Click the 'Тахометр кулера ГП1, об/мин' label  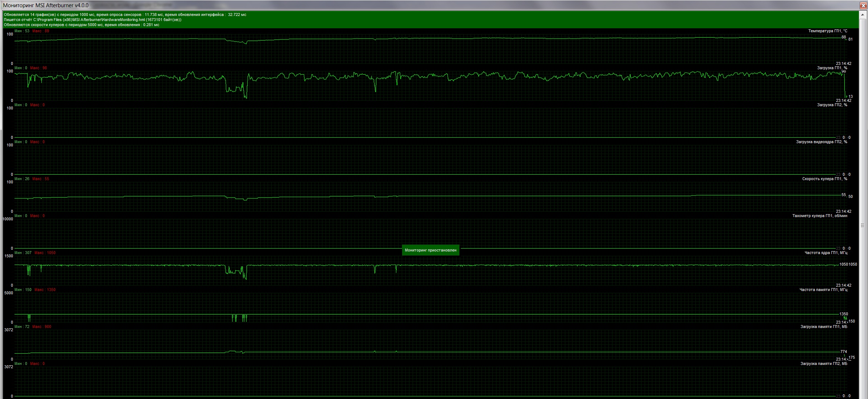(x=819, y=216)
